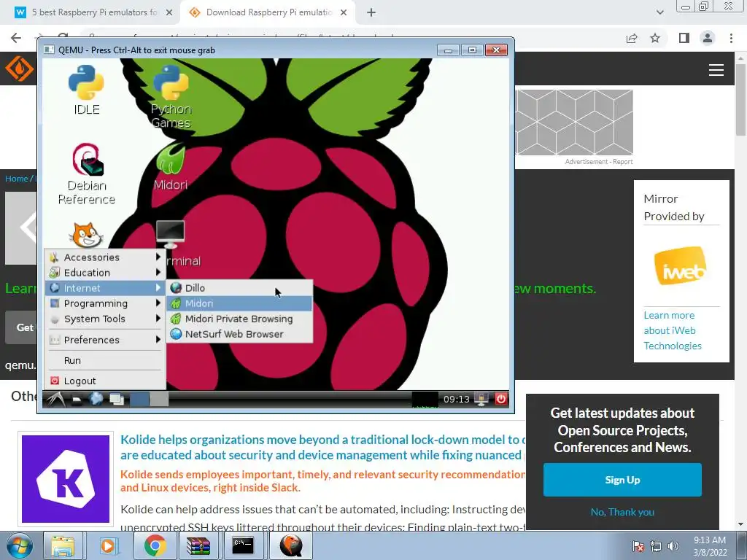Open the file manager panel icon

[77, 400]
